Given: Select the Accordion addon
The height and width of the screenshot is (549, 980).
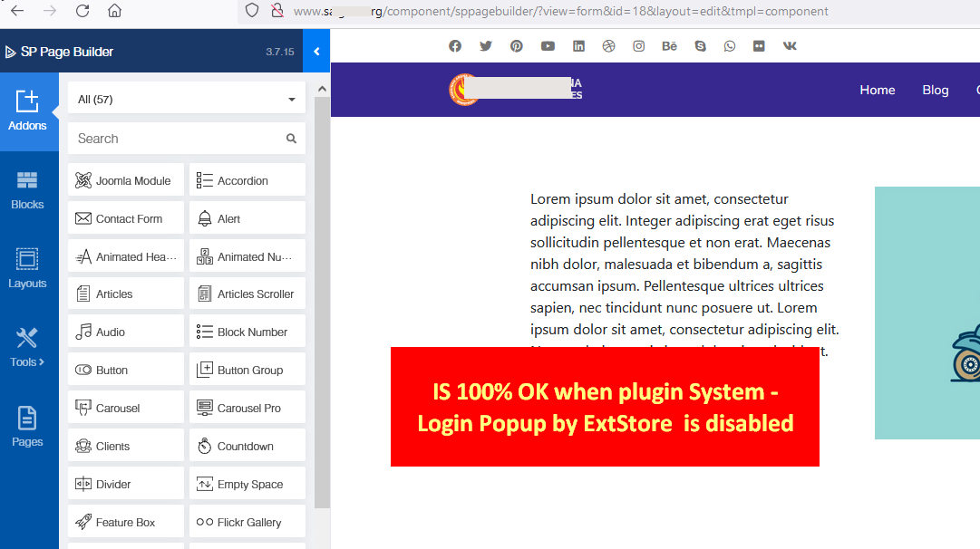Looking at the screenshot, I should point(247,180).
